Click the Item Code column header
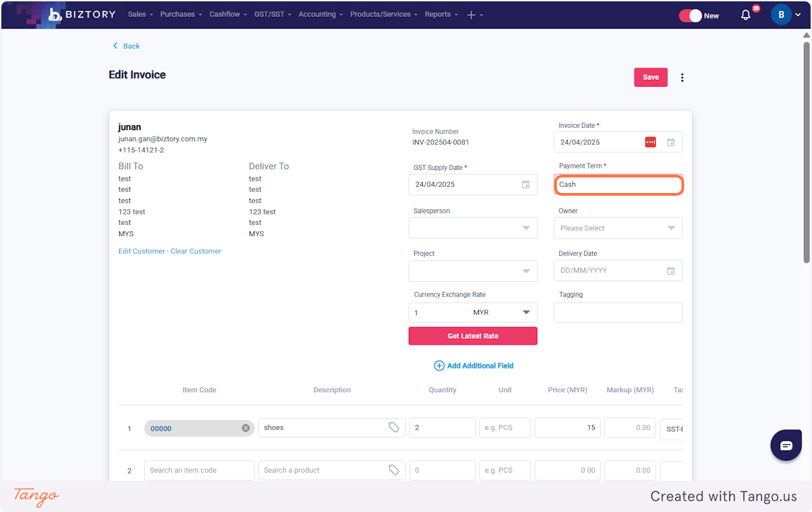This screenshot has width=812, height=512. pyautogui.click(x=200, y=390)
